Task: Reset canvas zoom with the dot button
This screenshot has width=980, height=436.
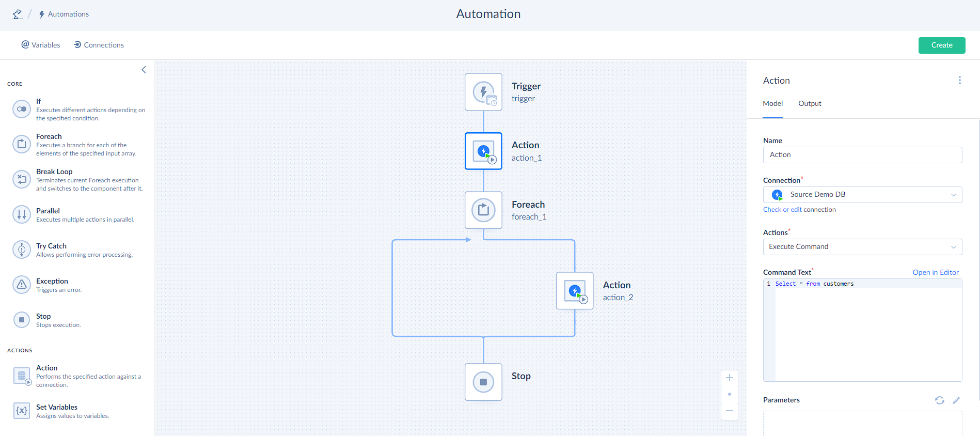Action: (730, 394)
